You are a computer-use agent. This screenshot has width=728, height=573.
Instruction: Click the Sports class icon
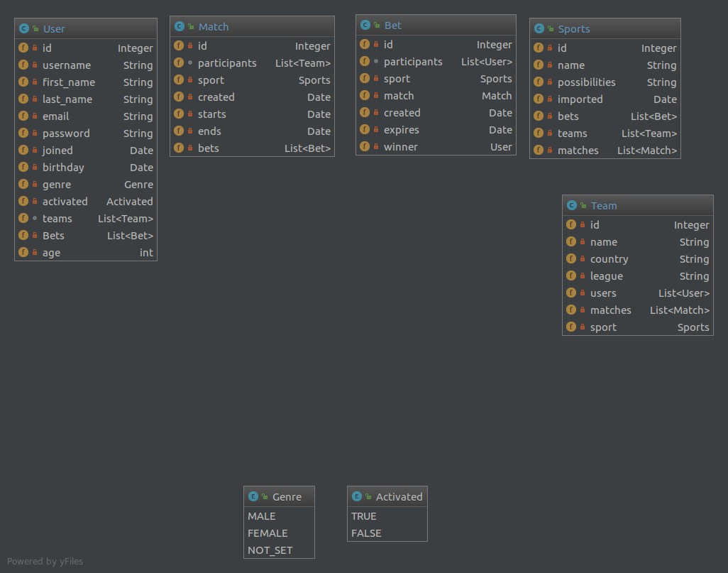coord(539,29)
